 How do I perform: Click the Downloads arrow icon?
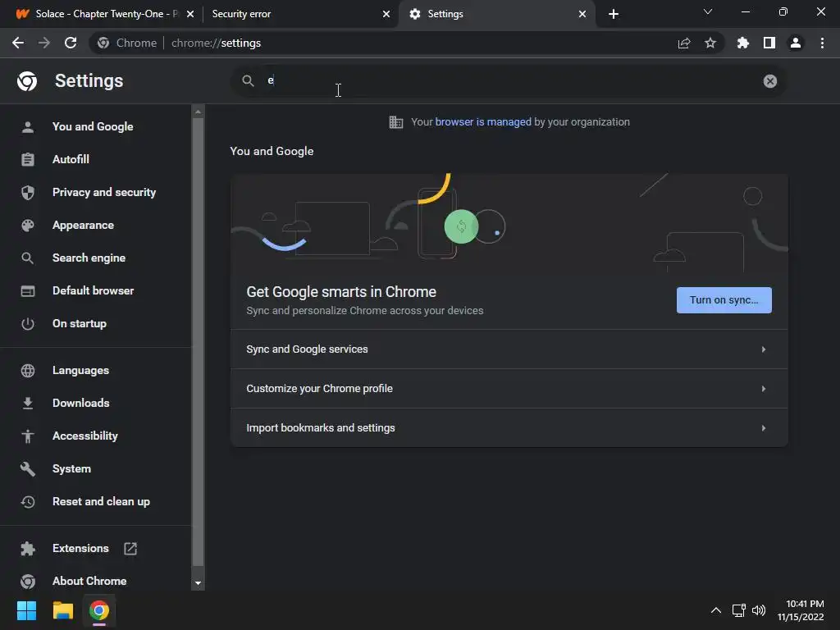click(28, 404)
